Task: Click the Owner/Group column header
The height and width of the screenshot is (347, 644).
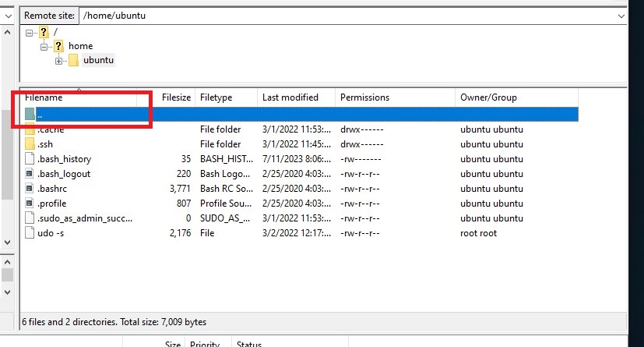Action: tap(487, 97)
